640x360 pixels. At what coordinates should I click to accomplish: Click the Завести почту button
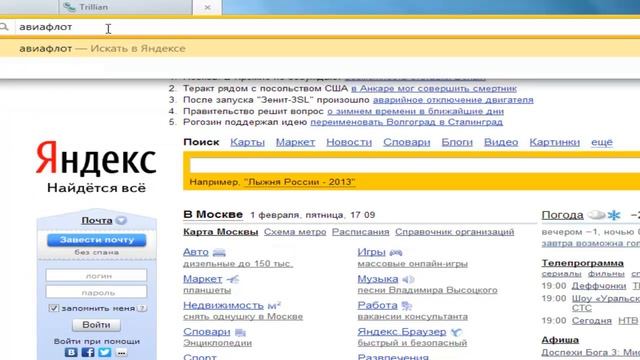[x=97, y=240]
